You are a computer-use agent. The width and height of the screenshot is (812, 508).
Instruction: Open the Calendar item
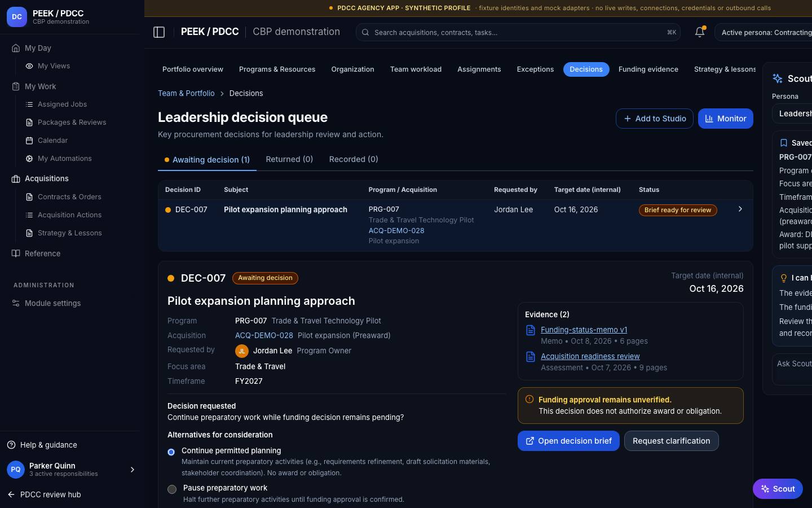(x=52, y=141)
